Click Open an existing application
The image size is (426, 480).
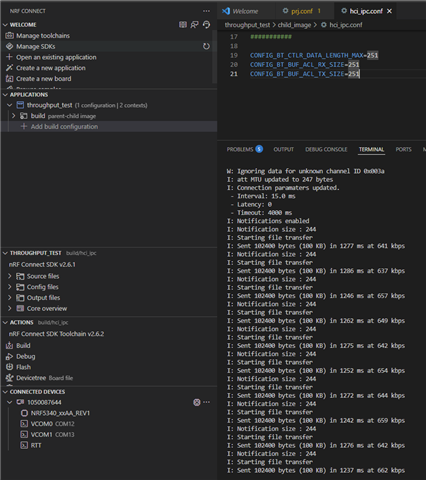click(x=56, y=57)
